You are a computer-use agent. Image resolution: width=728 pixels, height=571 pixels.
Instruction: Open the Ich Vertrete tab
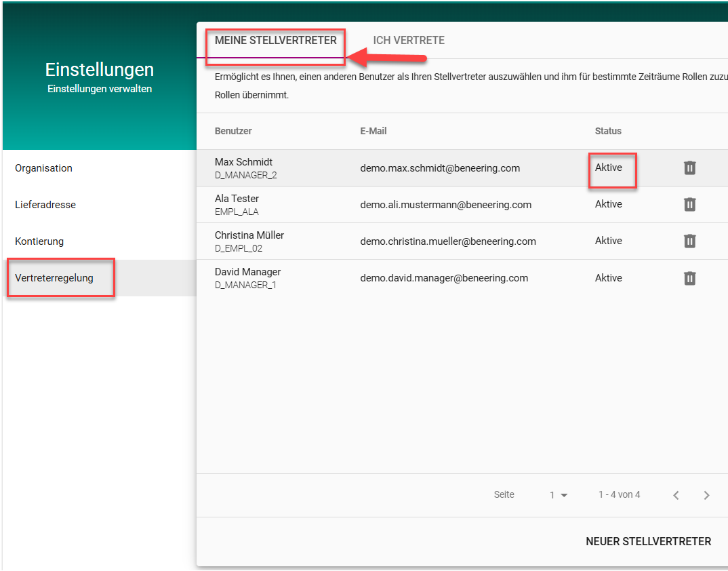coord(409,41)
